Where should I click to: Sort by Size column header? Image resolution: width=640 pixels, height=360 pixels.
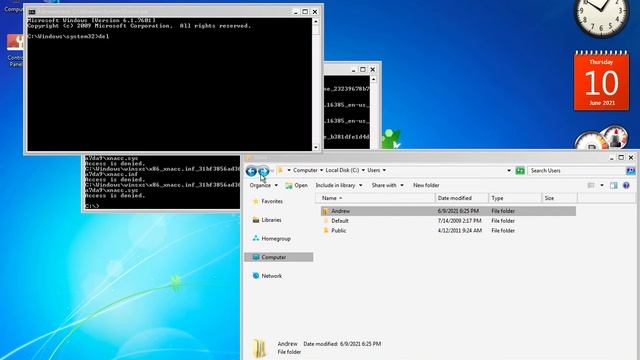560,198
